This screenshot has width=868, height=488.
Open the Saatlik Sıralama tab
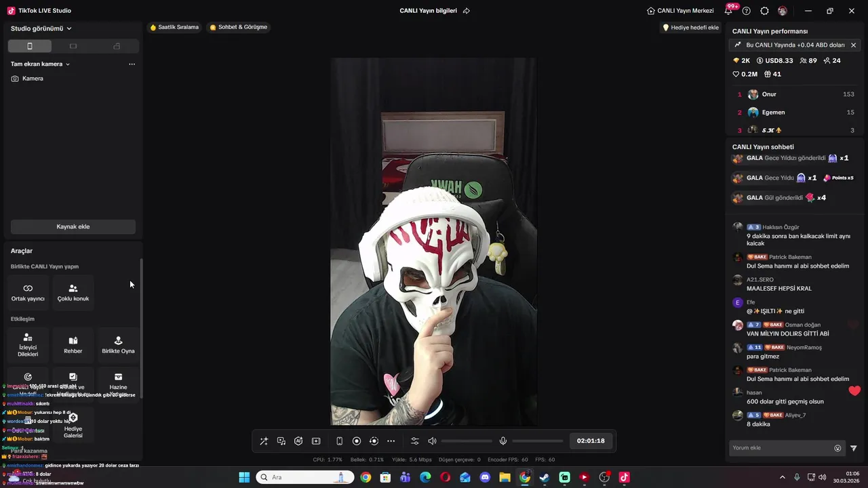[174, 27]
